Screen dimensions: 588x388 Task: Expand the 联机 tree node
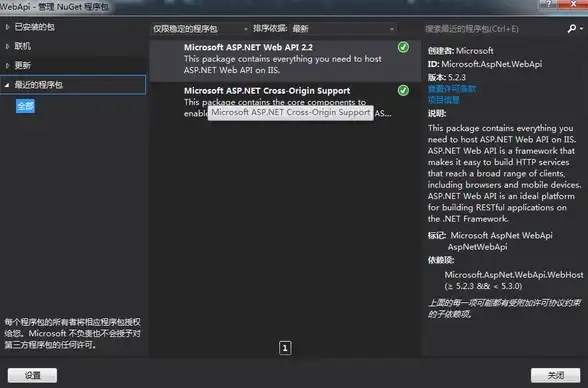coord(7,46)
